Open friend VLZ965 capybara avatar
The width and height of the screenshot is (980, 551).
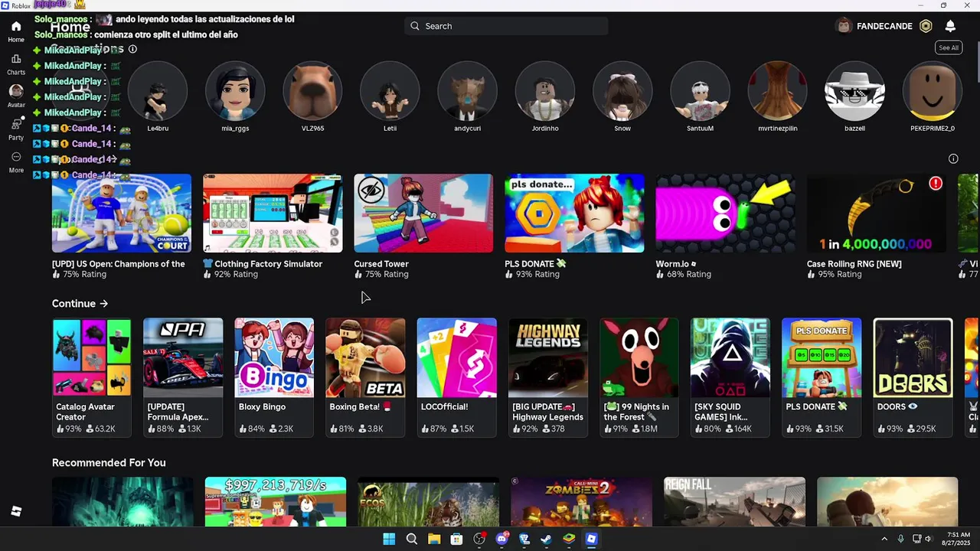(x=312, y=91)
